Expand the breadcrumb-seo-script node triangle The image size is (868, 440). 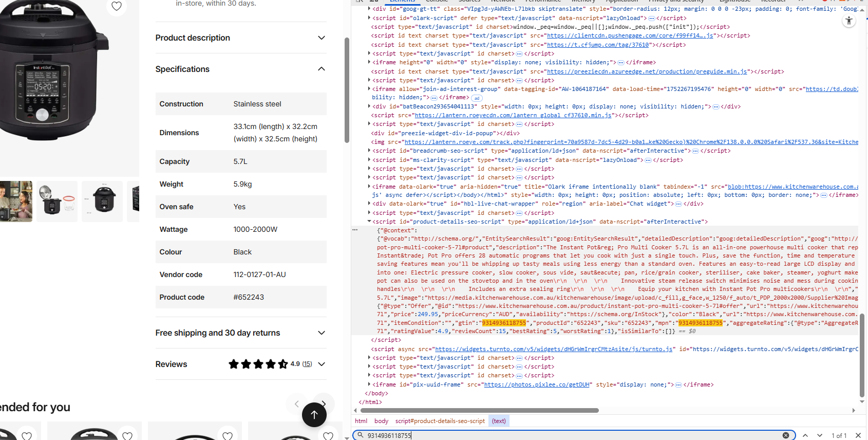(369, 151)
